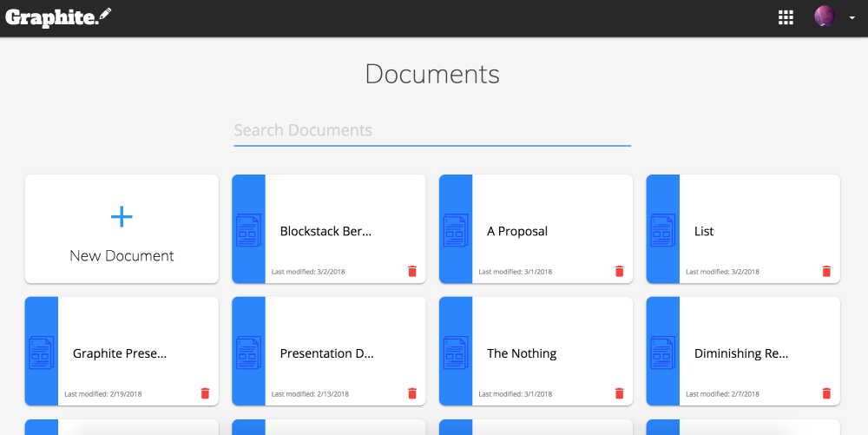
Task: Click document icon on Graphite Prese... card
Action: coord(41,353)
